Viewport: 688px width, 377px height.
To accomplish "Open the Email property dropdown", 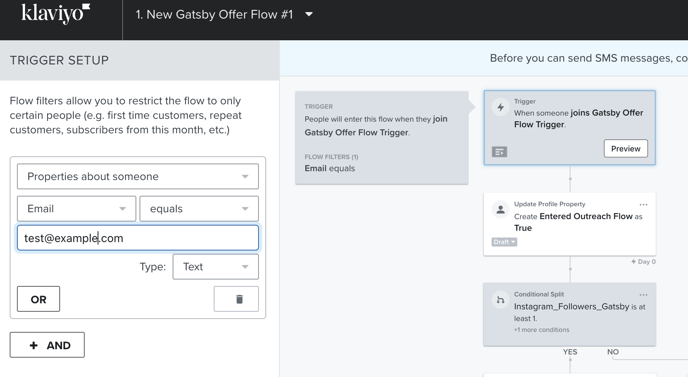I will (x=76, y=208).
